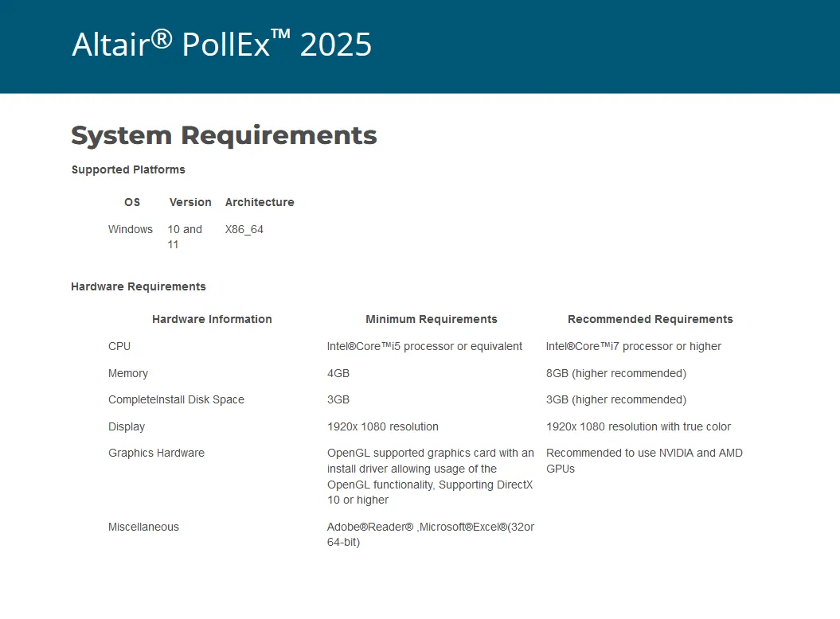Image resolution: width=840 pixels, height=619 pixels.
Task: Select the Core i7 processor recommended cell
Action: 634,346
